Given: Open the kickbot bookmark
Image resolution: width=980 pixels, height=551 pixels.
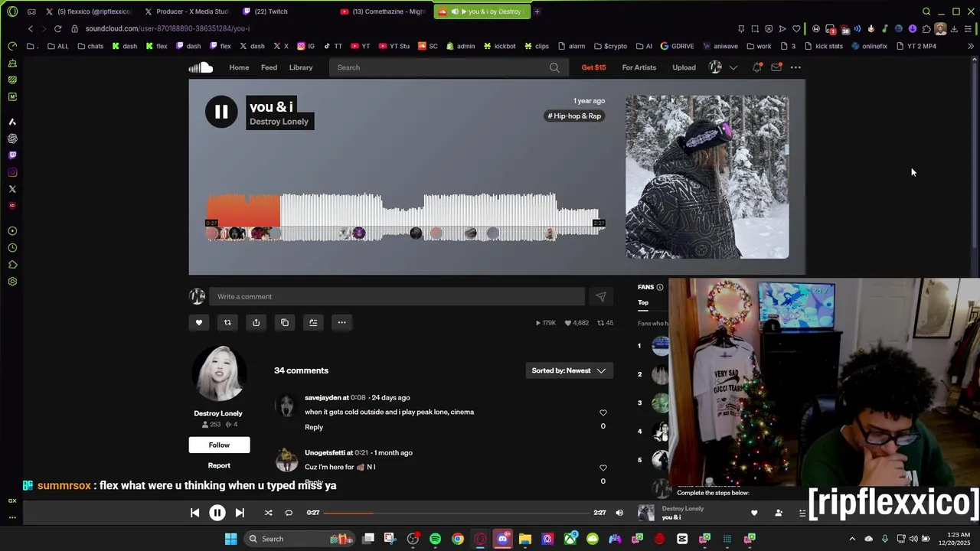Looking at the screenshot, I should coord(499,46).
